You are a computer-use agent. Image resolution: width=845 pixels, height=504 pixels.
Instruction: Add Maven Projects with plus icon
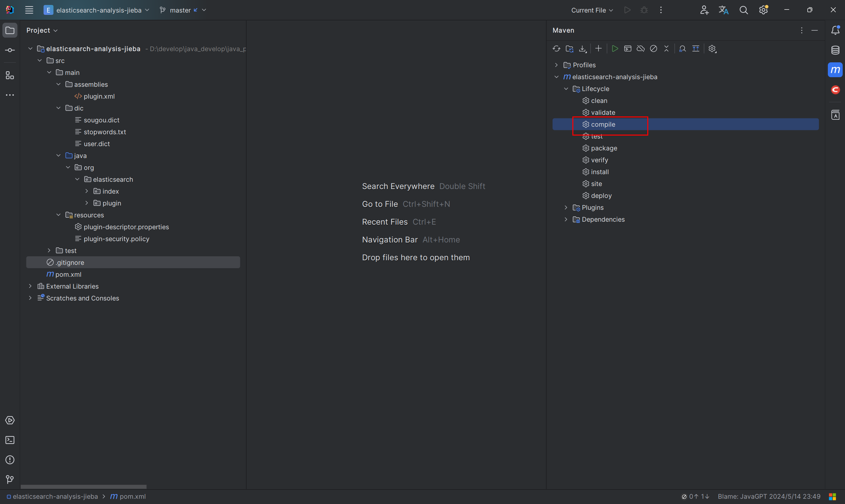click(598, 48)
